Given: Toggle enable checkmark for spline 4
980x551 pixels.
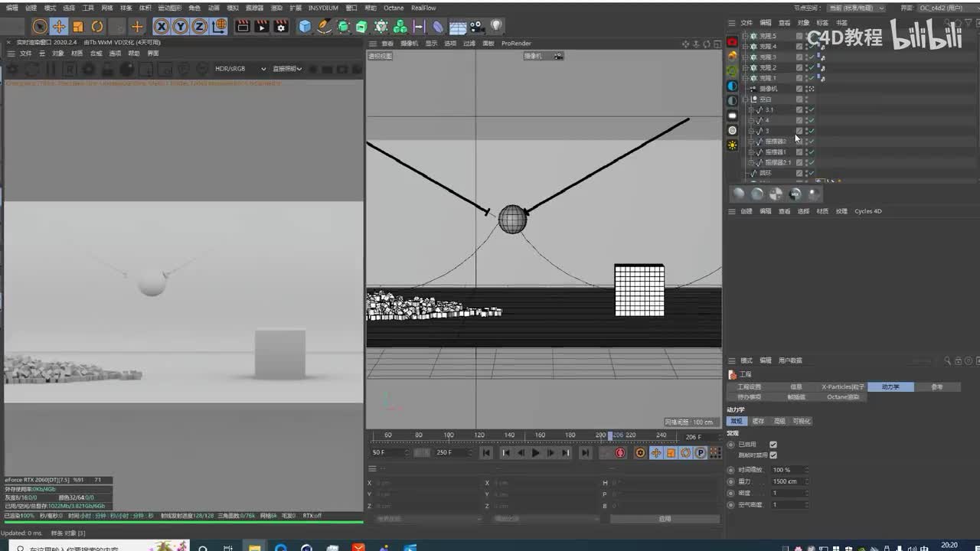Looking at the screenshot, I should 811,120.
